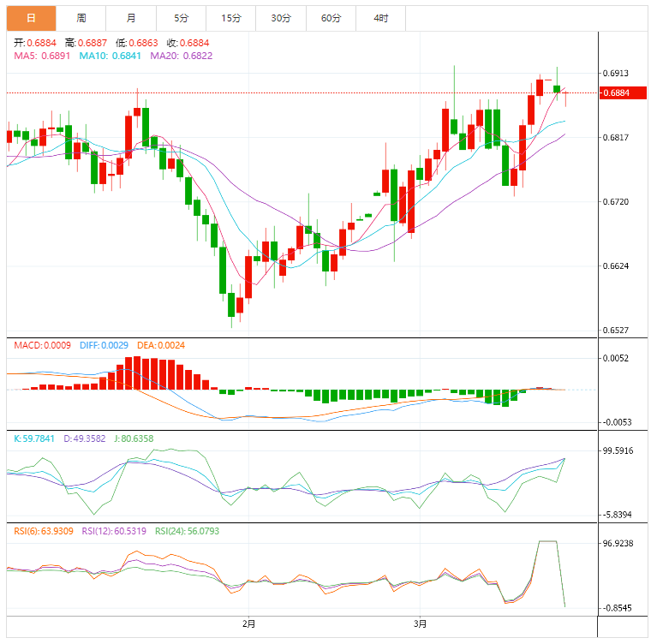Screen dimensions: 657x644
Task: Click the 收: 0.6884 closing price
Action: [188, 43]
